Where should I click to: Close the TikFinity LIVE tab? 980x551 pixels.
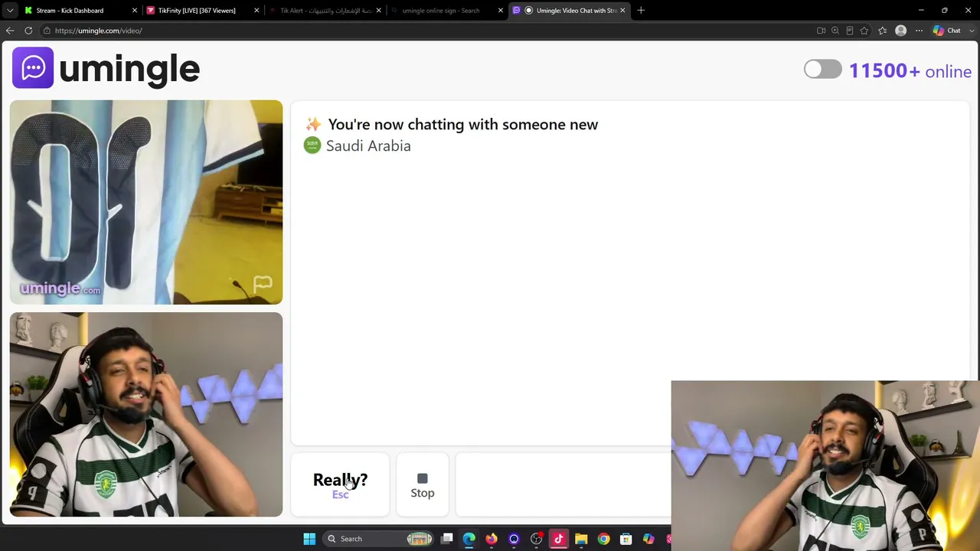256,11
